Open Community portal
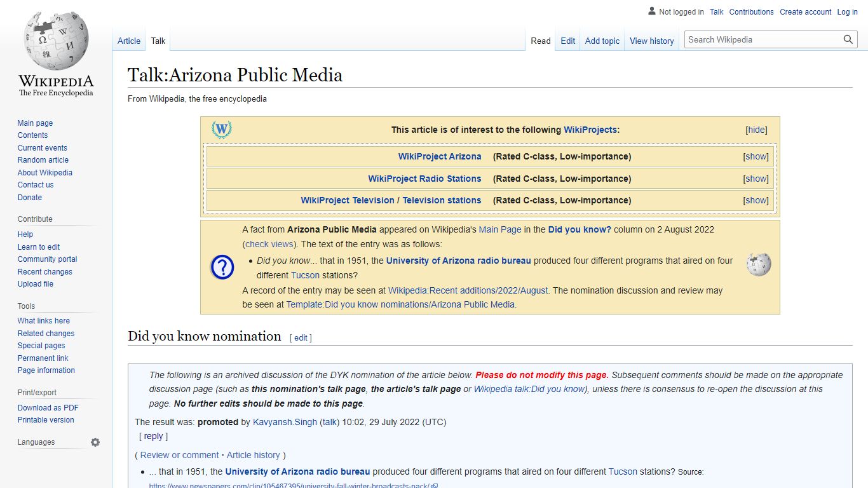Screen dimensions: 868x488 click(48, 259)
